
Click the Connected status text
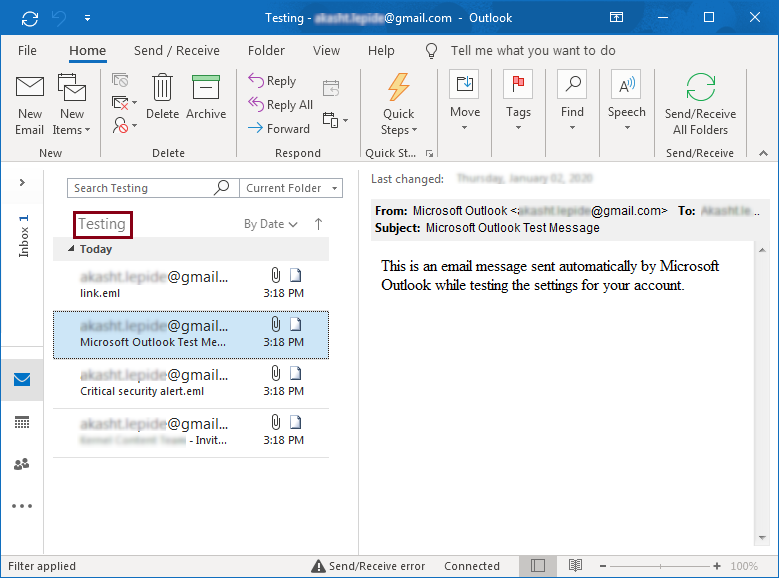pyautogui.click(x=471, y=566)
